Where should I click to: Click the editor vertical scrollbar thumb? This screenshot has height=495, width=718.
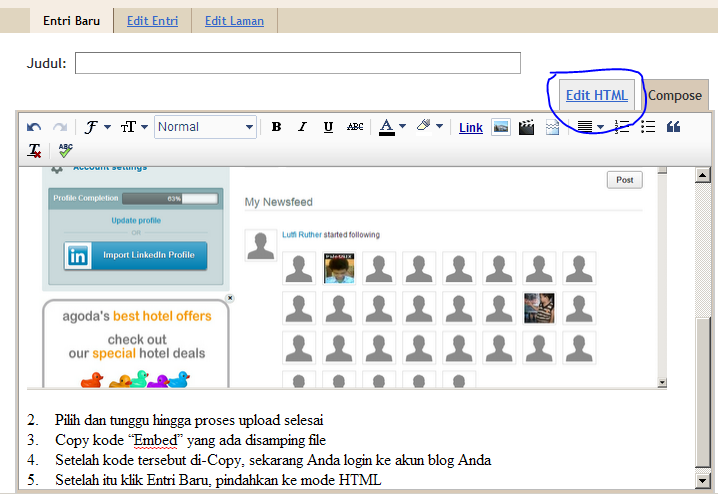click(x=703, y=392)
